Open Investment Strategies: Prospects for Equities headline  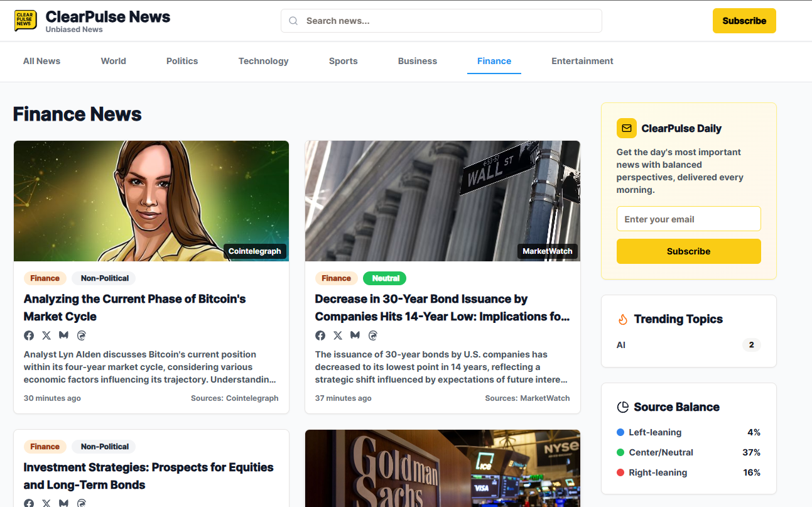[x=149, y=476]
